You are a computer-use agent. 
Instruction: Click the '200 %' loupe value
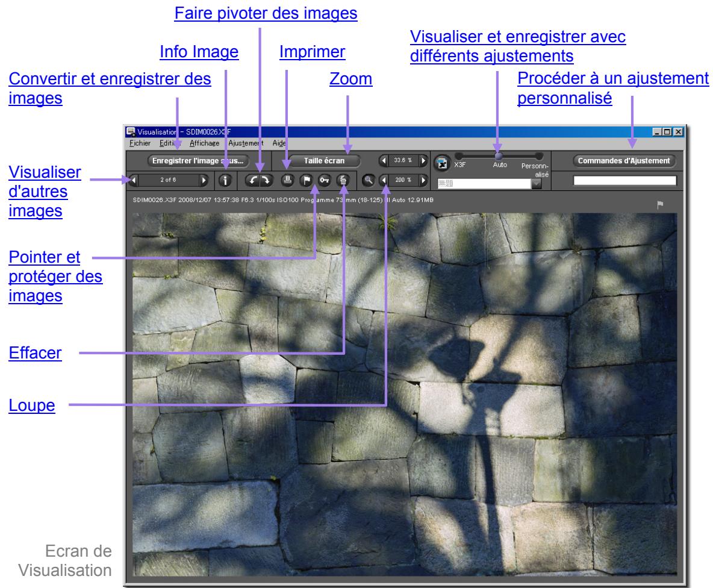tap(403, 181)
